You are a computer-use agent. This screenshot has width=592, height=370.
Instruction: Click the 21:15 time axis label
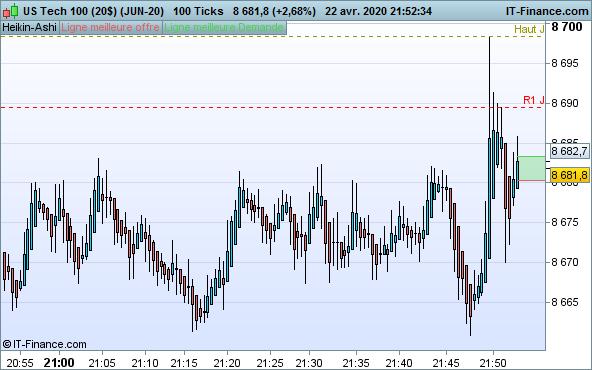[184, 363]
